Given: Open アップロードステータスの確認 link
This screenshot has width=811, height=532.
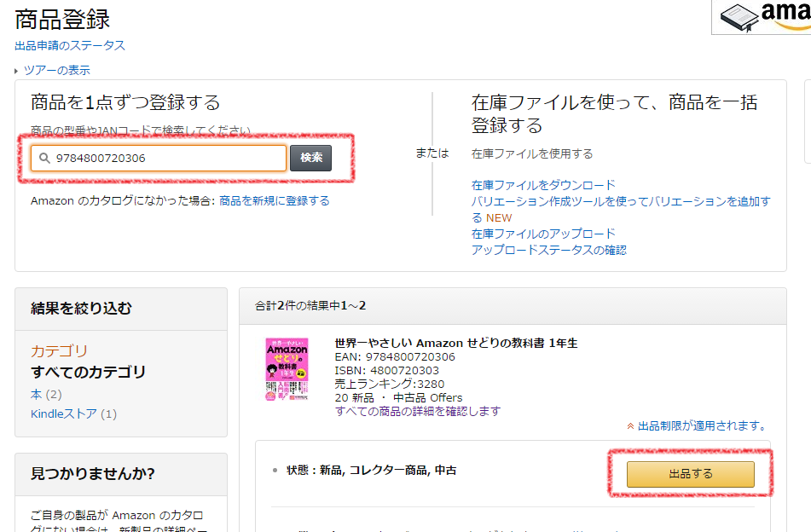Looking at the screenshot, I should [x=549, y=251].
